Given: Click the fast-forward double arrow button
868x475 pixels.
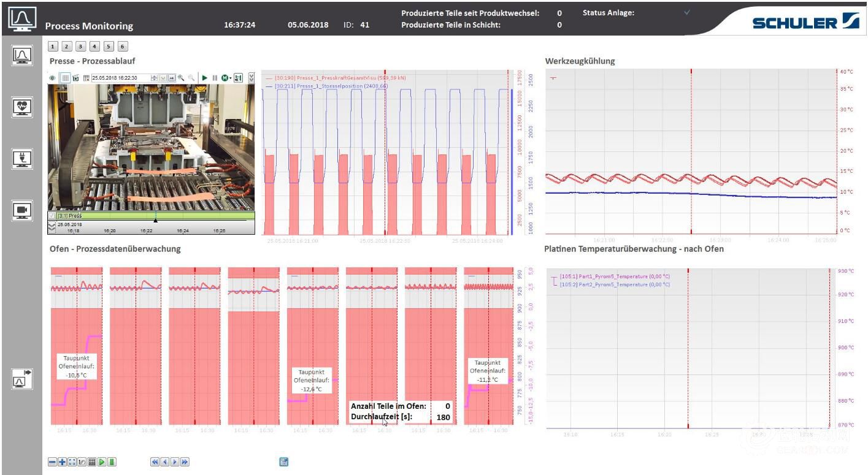Looking at the screenshot, I should [185, 462].
